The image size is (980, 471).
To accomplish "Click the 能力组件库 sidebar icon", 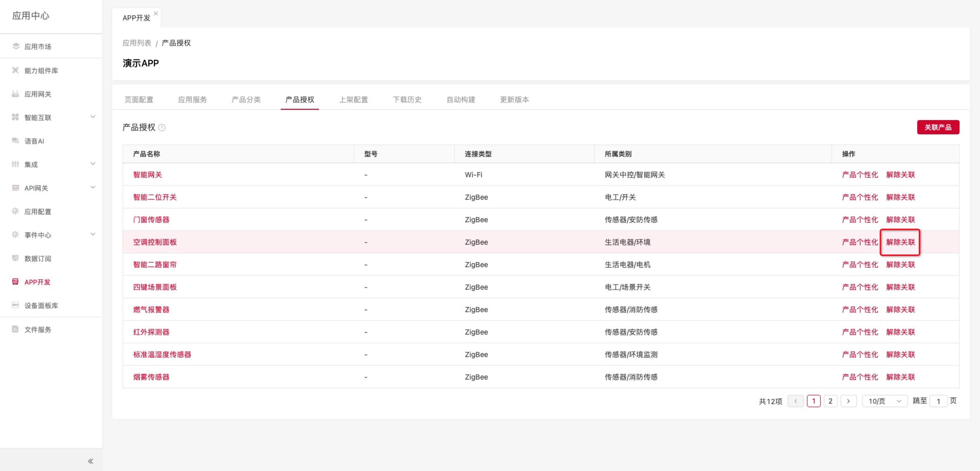I will click(16, 70).
